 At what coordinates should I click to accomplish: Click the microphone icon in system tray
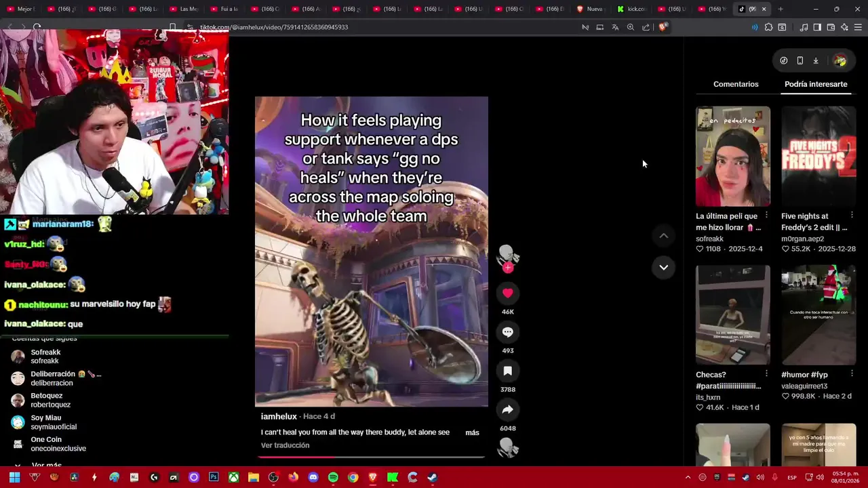(775, 477)
